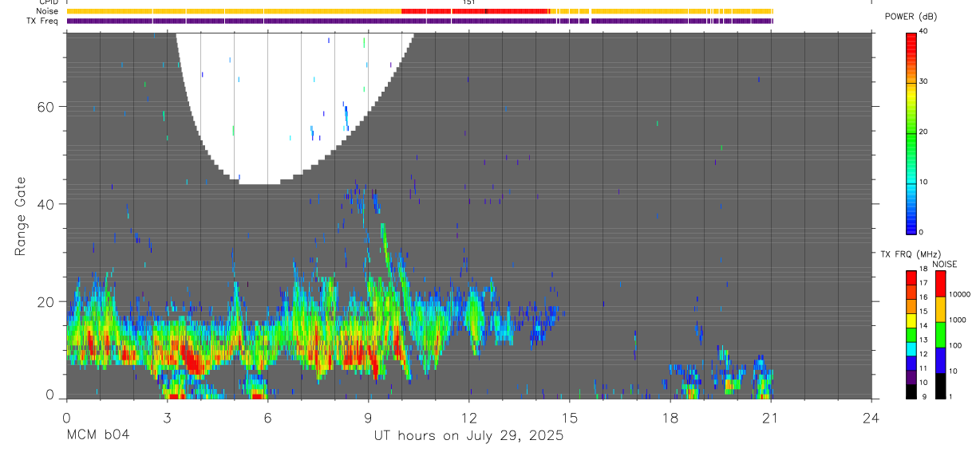Click the Range Gate axis title

(21, 216)
